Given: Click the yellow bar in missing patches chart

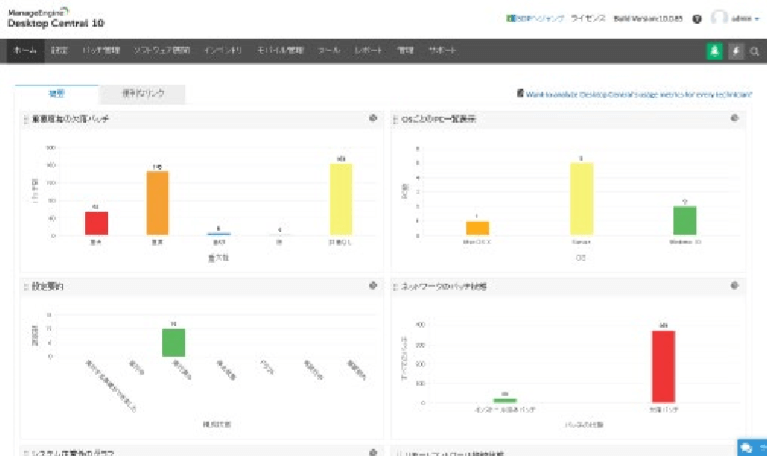Looking at the screenshot, I should 341,200.
